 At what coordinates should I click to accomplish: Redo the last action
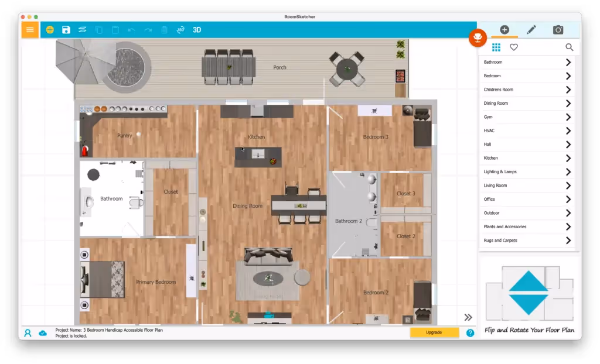pyautogui.click(x=148, y=30)
